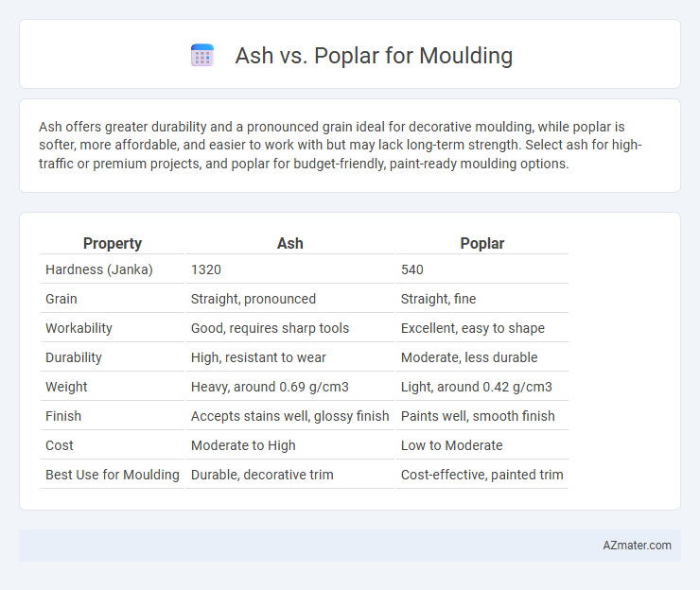Click the 'Poplar' column header
Viewport: 700px width, 590px height.
point(482,243)
